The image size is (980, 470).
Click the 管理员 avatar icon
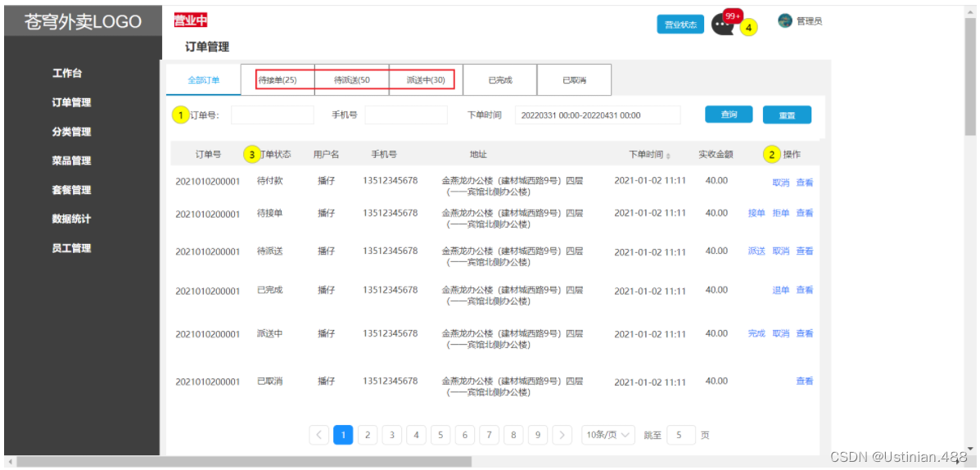785,20
